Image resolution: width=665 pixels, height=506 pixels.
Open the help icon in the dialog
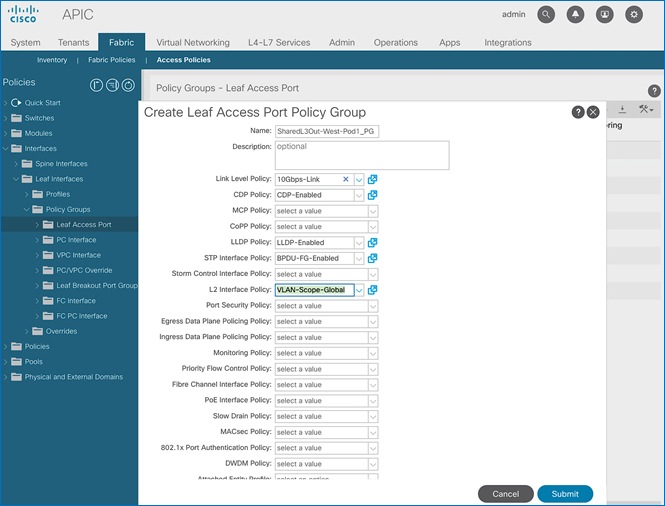pyautogui.click(x=578, y=112)
